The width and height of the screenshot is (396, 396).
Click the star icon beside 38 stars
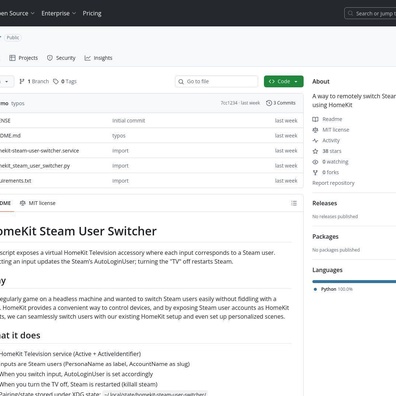(x=315, y=151)
